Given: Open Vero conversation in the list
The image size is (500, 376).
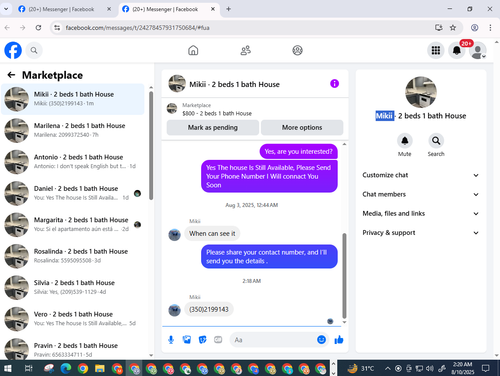Looking at the screenshot, I should click(73, 319).
